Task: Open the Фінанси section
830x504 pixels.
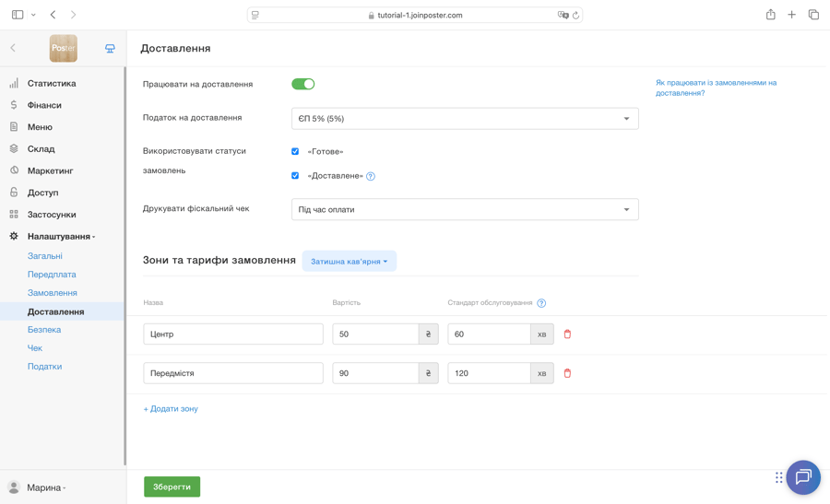Action: (x=44, y=105)
